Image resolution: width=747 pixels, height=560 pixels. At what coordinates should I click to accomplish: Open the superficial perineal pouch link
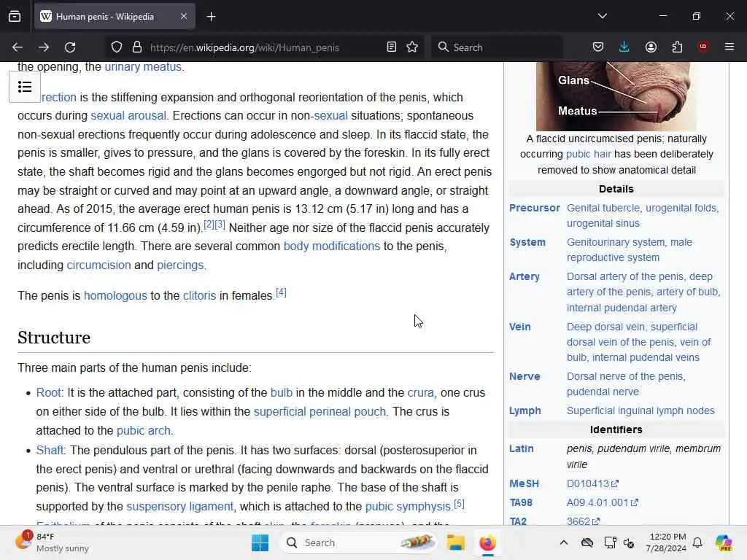click(x=320, y=412)
